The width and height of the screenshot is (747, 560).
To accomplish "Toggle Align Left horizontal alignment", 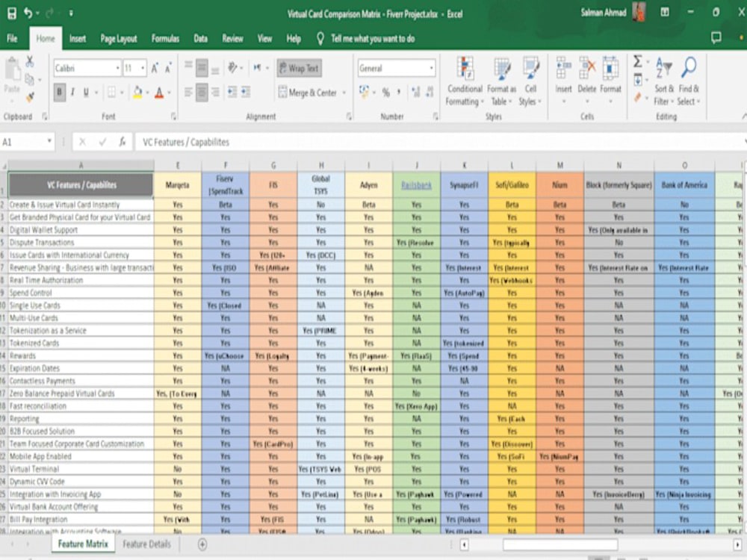I will click(x=189, y=92).
